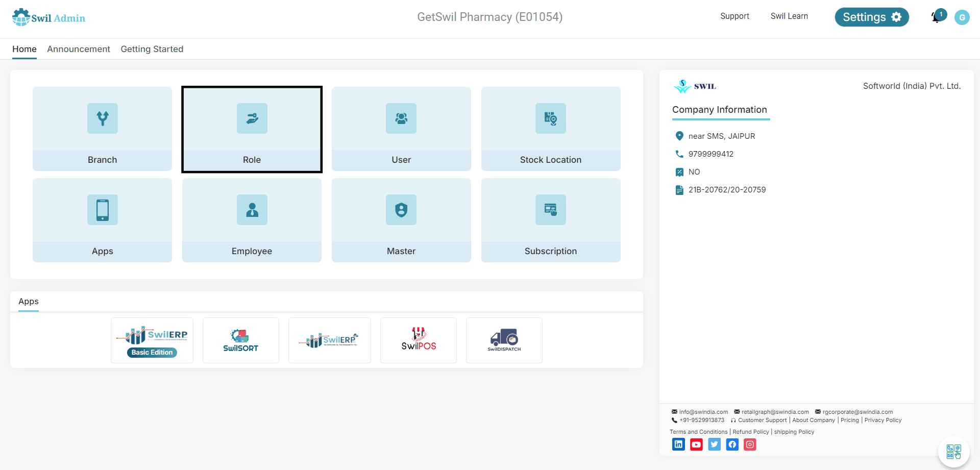Open the Role tile icon
This screenshot has width=980, height=470.
(x=252, y=118)
